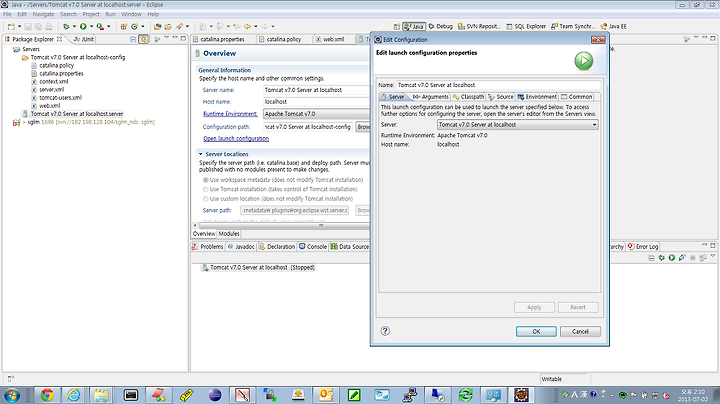The image size is (720, 404).
Task: Open the catalina.properties editor tab
Action: click(222, 39)
